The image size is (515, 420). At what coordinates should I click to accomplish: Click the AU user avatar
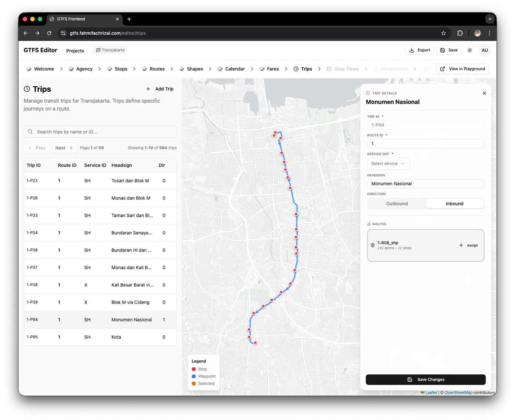coord(484,50)
